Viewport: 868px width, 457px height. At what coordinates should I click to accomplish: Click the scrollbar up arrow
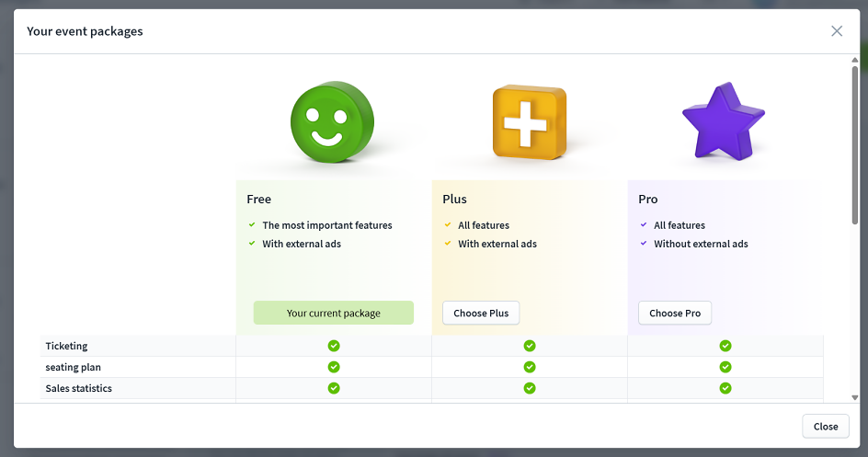pyautogui.click(x=855, y=61)
